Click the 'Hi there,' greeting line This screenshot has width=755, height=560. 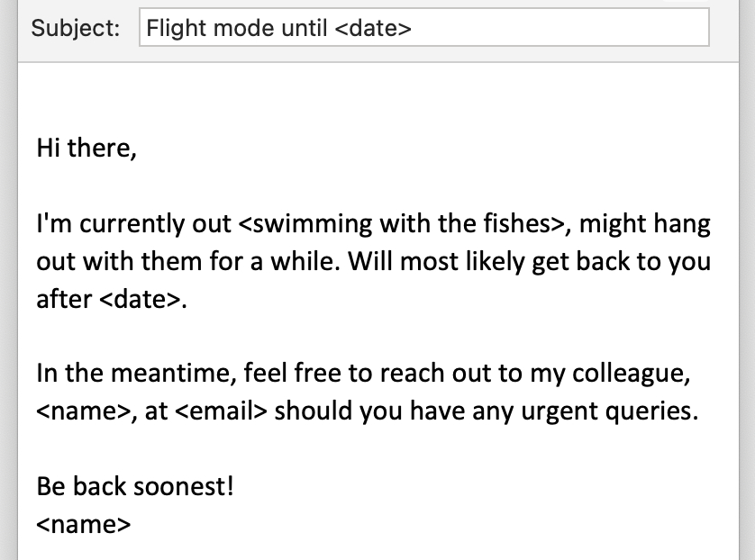[86, 147]
